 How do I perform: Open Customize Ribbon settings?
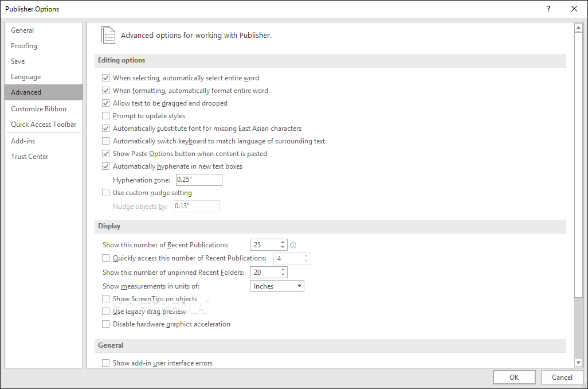click(44, 109)
